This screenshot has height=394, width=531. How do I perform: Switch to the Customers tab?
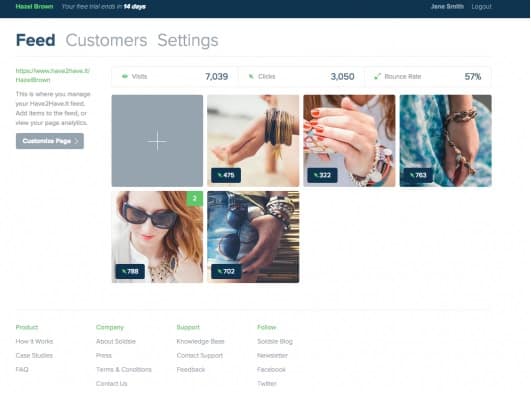click(106, 40)
